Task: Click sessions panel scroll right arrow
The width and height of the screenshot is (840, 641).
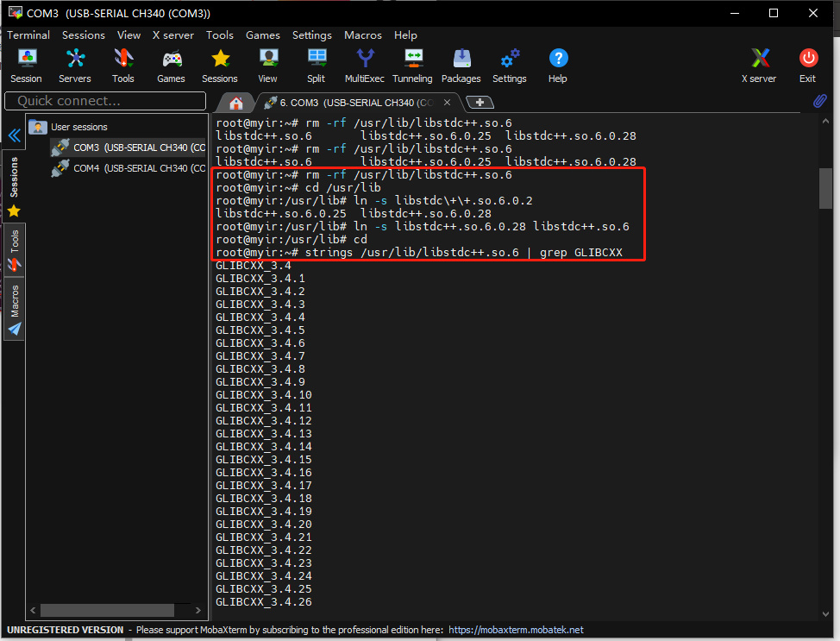Action: (x=198, y=611)
